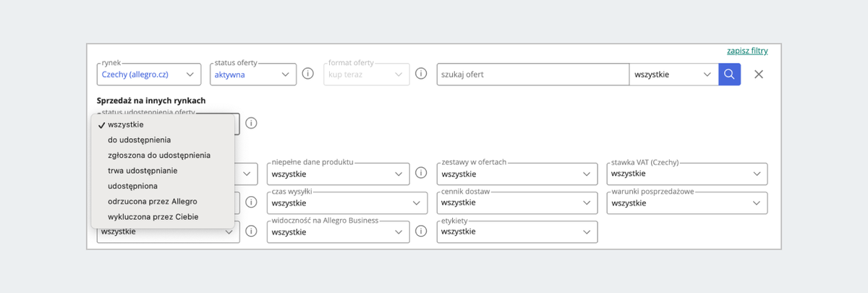Screen dimensions: 868x293
Task: Expand the etykiety dropdown
Action: (x=517, y=232)
